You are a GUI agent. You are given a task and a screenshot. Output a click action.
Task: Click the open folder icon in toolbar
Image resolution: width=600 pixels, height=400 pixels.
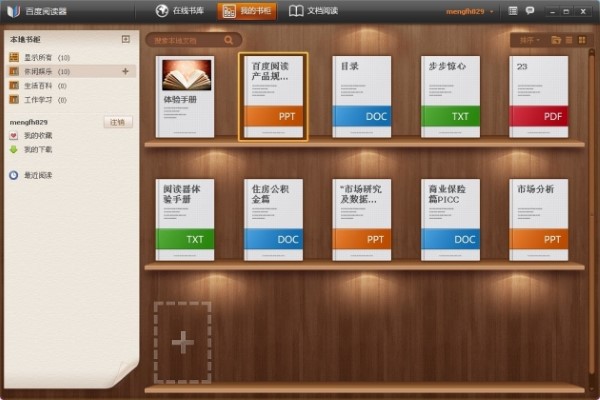coord(555,40)
